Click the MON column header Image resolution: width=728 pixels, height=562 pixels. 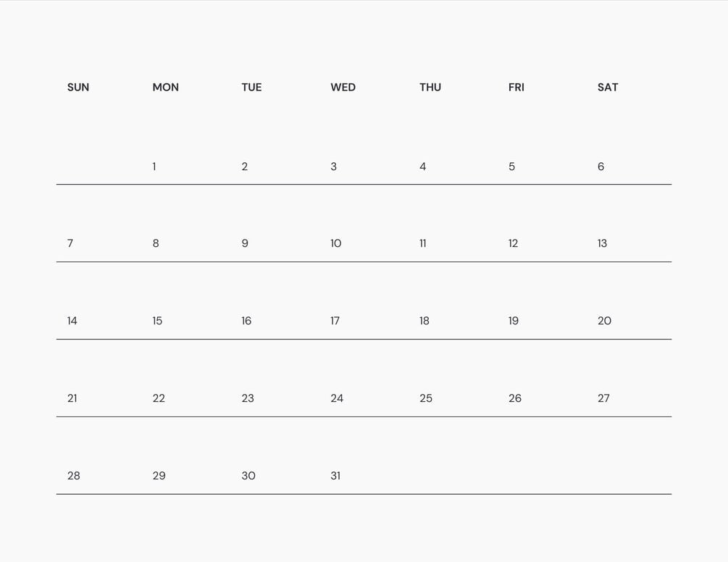[166, 88]
